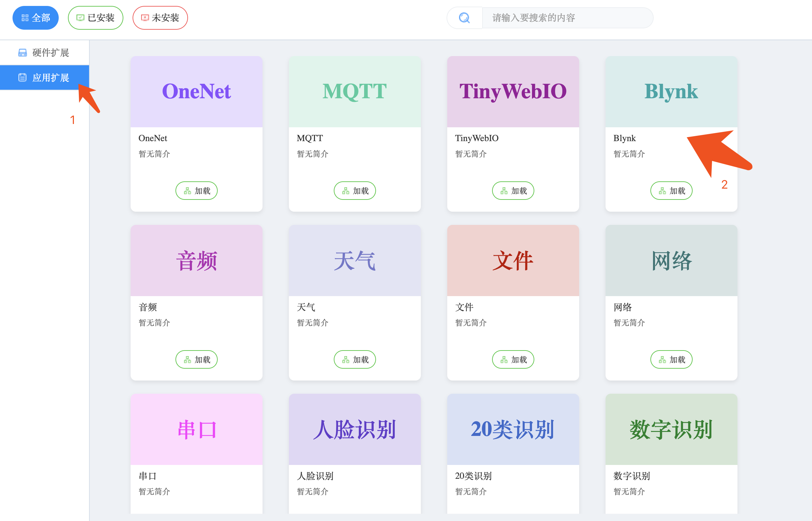Click the 硬件扩展 sidebar icon
The image size is (812, 521).
point(22,52)
